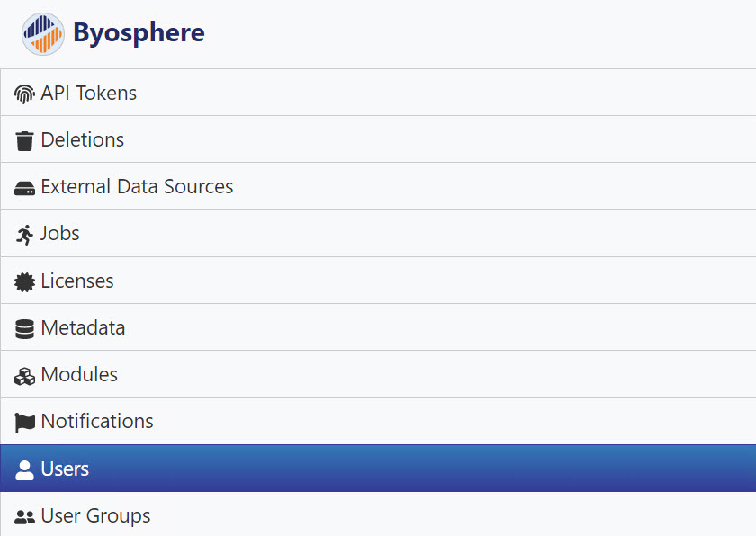Click the trash can Deletions icon
Screen dimensions: 756x536
[x=24, y=140]
